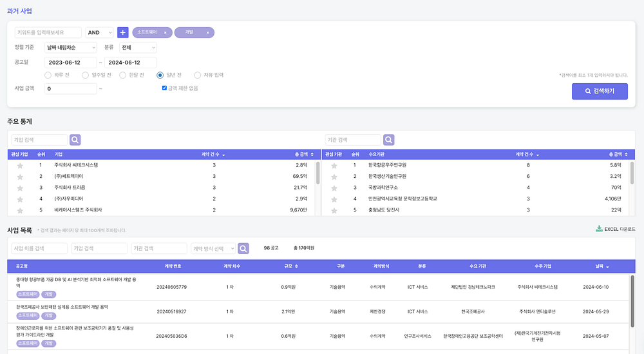Star 주식회사 씨테크시스템 as favorite company
This screenshot has height=354, width=644.
[x=20, y=166]
